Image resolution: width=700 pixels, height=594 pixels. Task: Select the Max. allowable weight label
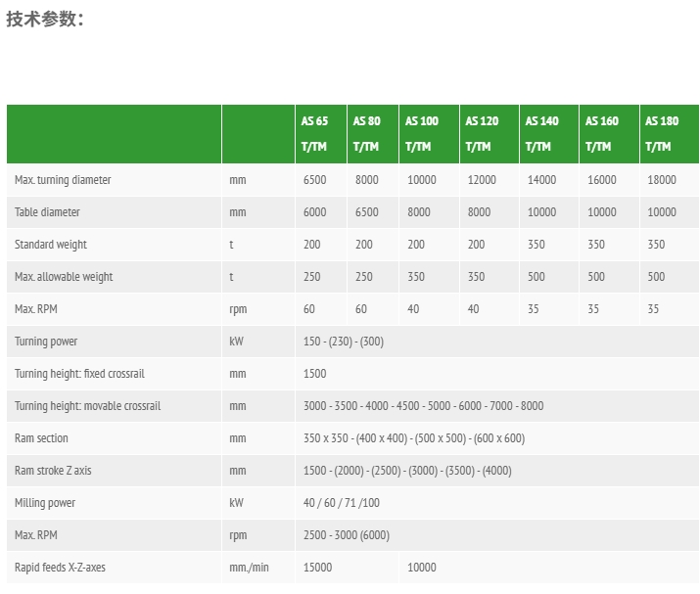(64, 277)
